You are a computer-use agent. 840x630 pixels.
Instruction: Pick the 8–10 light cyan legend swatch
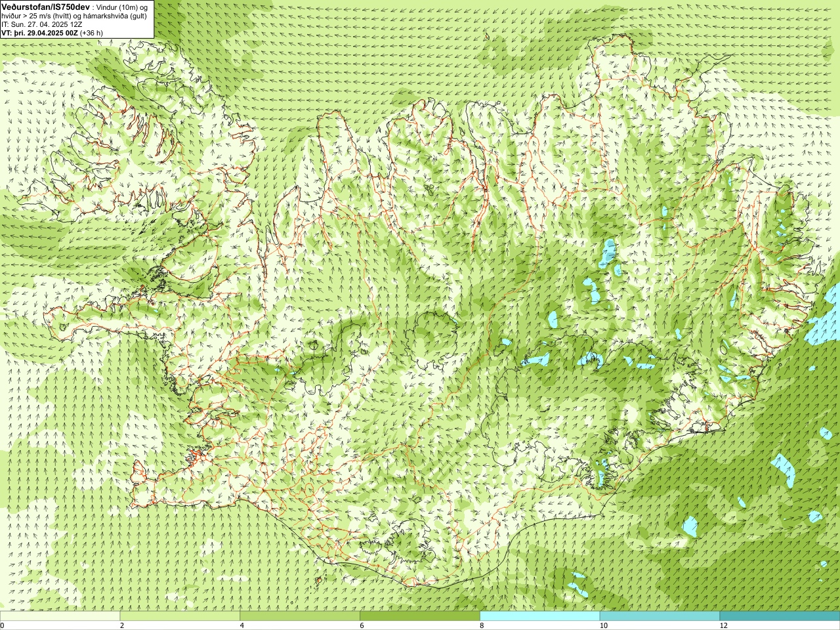[540, 616]
